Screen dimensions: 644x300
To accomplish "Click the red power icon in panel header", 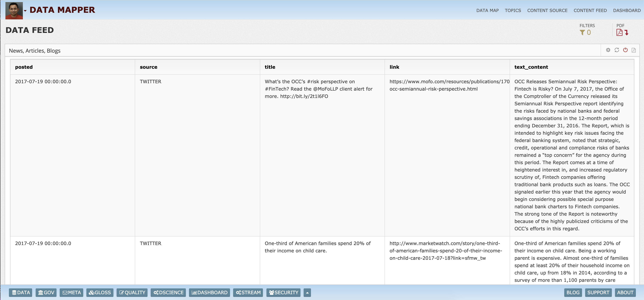I will coord(625,50).
